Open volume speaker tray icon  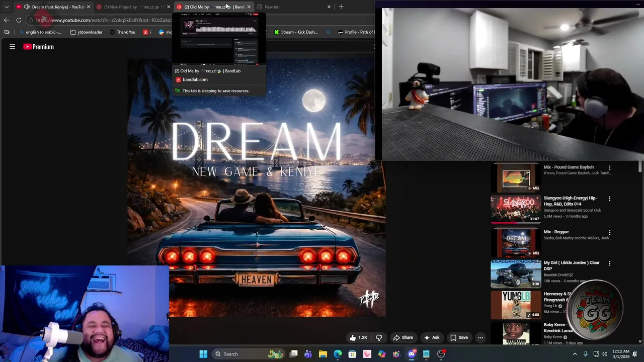(x=604, y=354)
